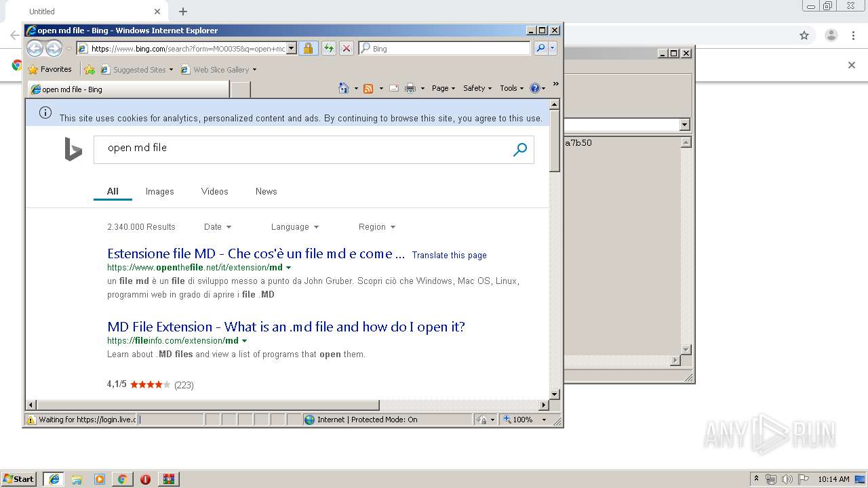Switch to the Images tab
Viewport: 868px width, 488px height.
click(x=159, y=192)
